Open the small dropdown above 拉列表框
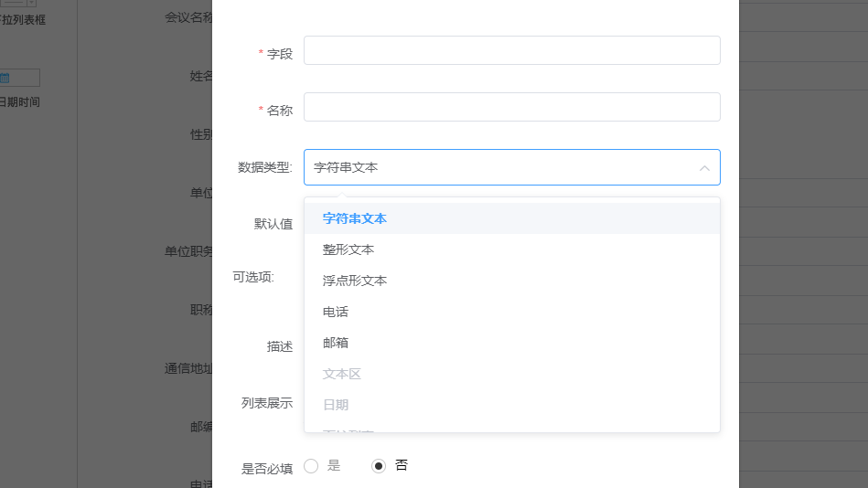The height and width of the screenshot is (488, 868). [x=30, y=3]
